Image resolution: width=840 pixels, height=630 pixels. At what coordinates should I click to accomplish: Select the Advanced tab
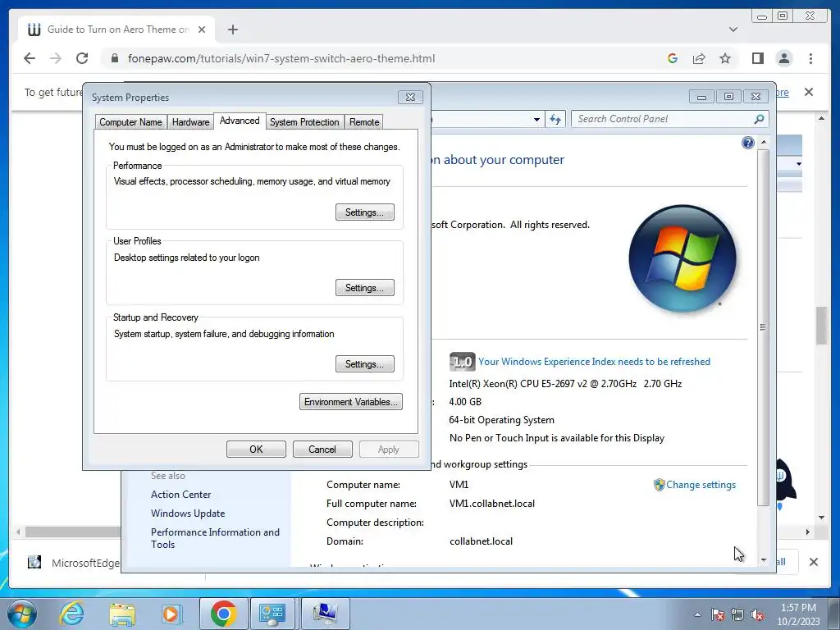click(x=240, y=121)
